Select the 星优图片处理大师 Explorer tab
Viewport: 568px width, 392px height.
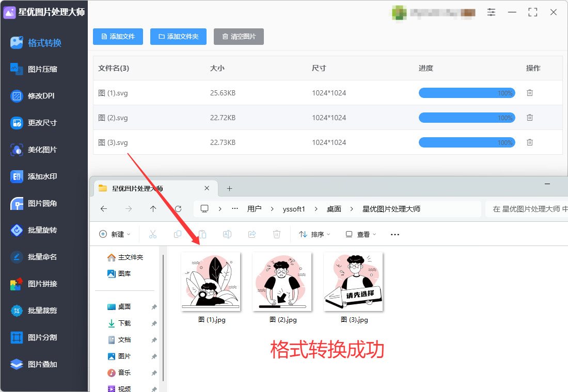tap(156, 189)
